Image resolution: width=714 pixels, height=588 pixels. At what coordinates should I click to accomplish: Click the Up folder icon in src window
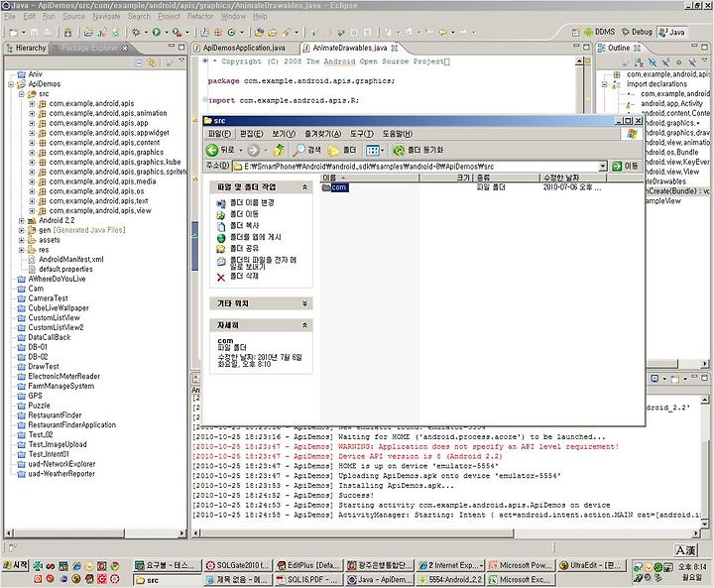279,150
